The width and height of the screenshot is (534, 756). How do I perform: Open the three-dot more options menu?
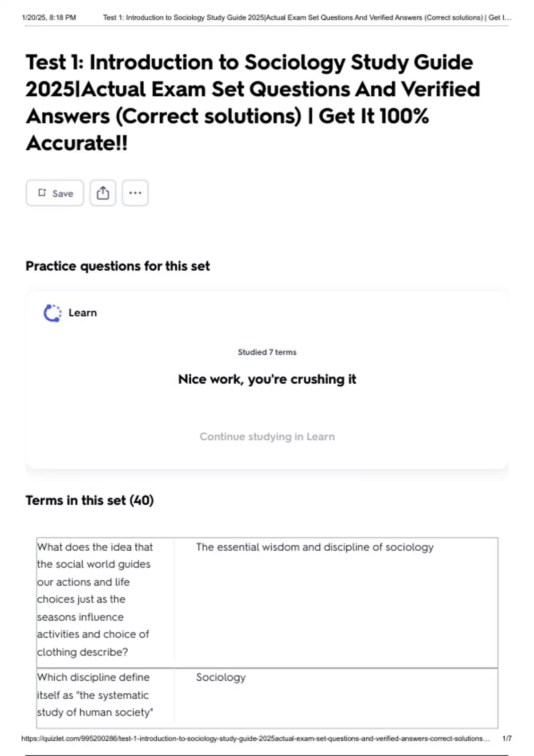click(135, 193)
